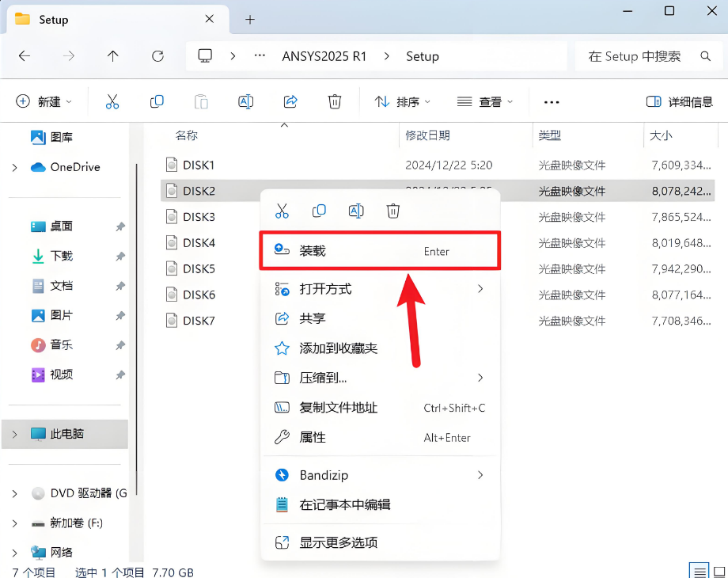
Task: Go back with the left arrow
Action: (x=25, y=56)
